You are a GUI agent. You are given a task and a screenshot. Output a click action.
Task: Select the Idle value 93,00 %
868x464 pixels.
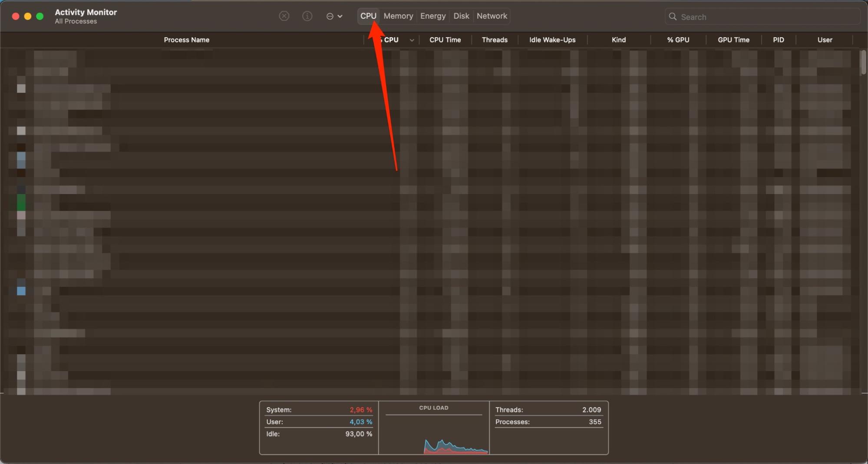point(359,434)
